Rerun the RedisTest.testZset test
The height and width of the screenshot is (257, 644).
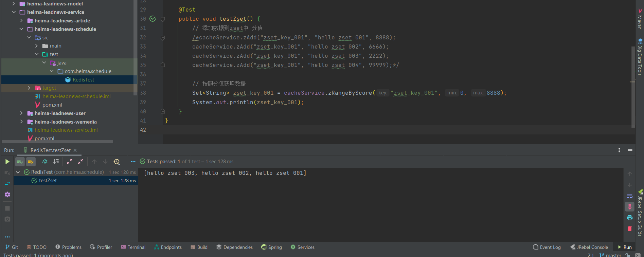[x=7, y=162]
